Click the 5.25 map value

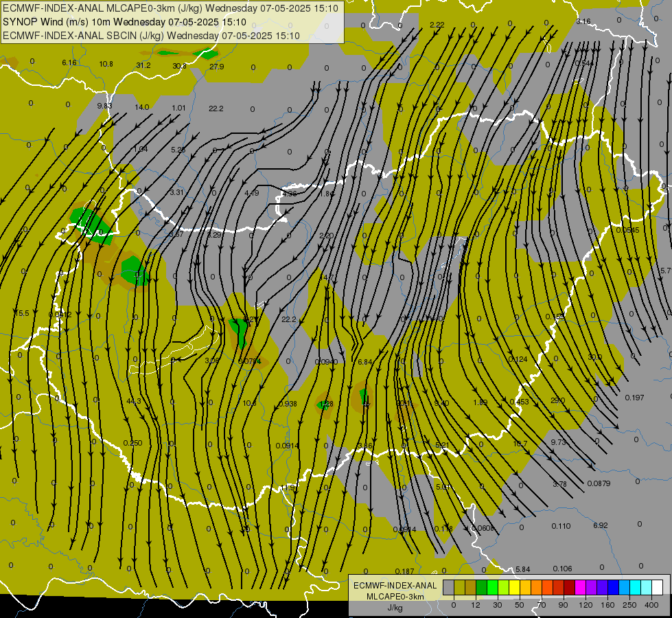(178, 150)
